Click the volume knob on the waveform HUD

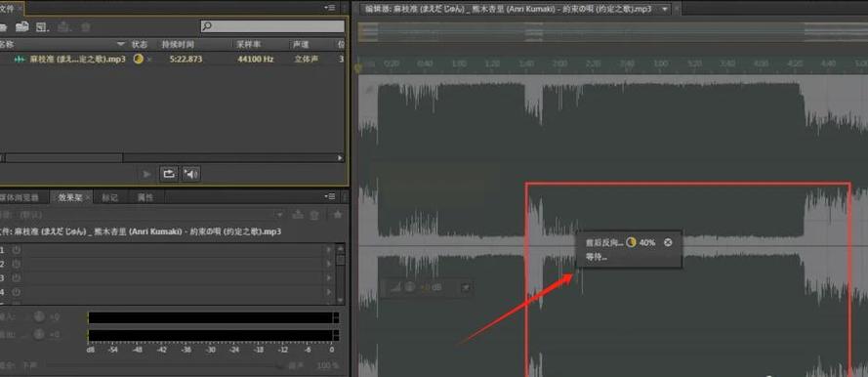coord(410,287)
